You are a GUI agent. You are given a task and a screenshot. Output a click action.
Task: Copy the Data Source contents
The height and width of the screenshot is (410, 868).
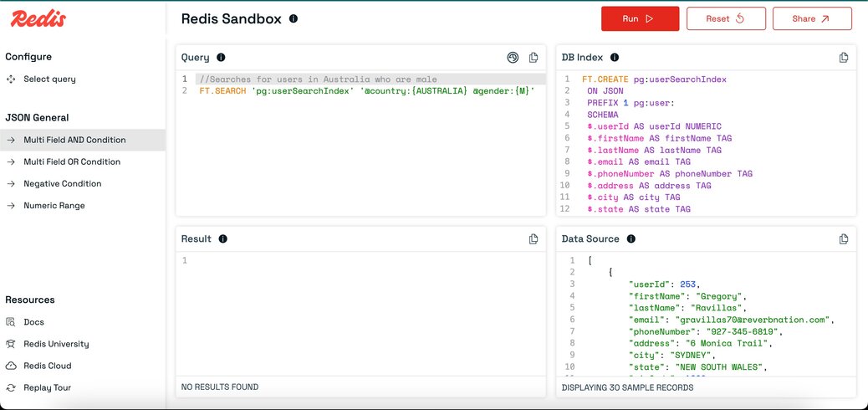(x=843, y=238)
